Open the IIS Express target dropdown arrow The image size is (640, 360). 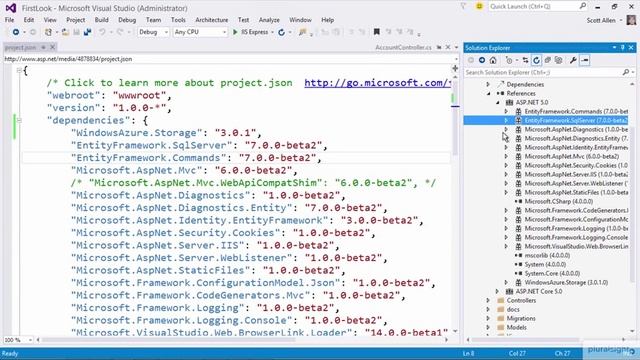pyautogui.click(x=272, y=32)
